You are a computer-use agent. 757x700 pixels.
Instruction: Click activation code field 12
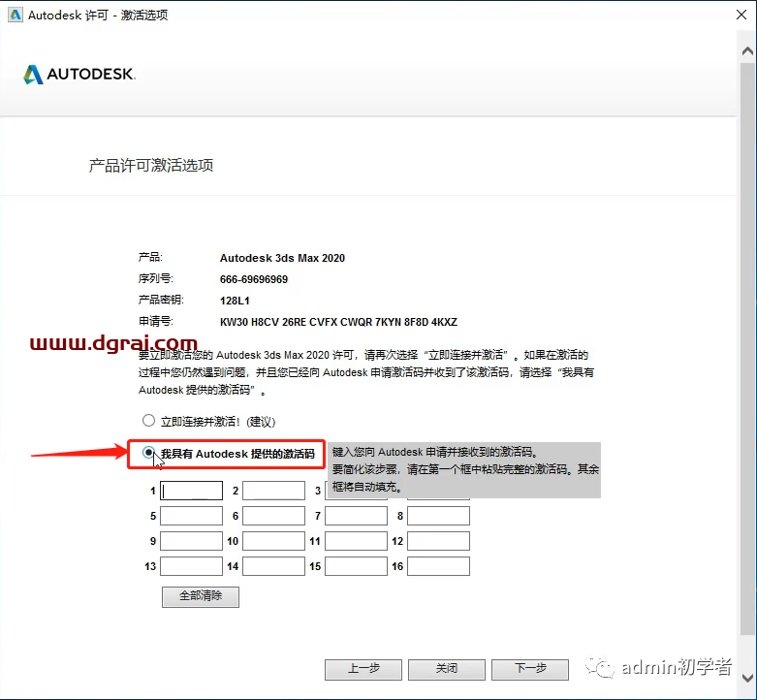438,541
